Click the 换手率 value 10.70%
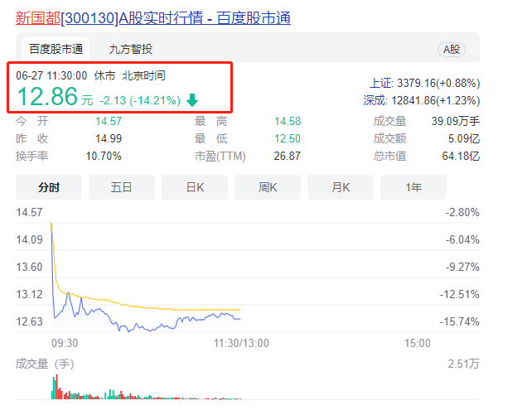The image size is (532, 410). click(x=104, y=156)
